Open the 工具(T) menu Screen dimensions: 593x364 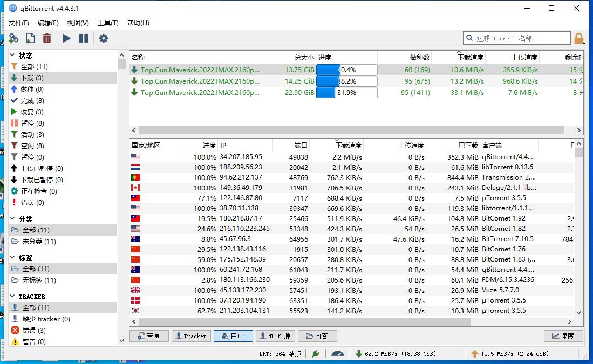pos(108,23)
